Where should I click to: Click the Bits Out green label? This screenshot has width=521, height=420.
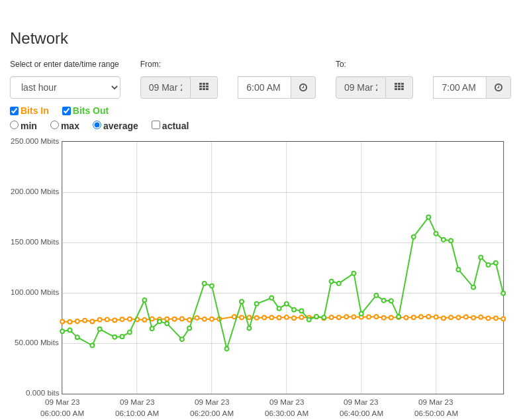[91, 111]
